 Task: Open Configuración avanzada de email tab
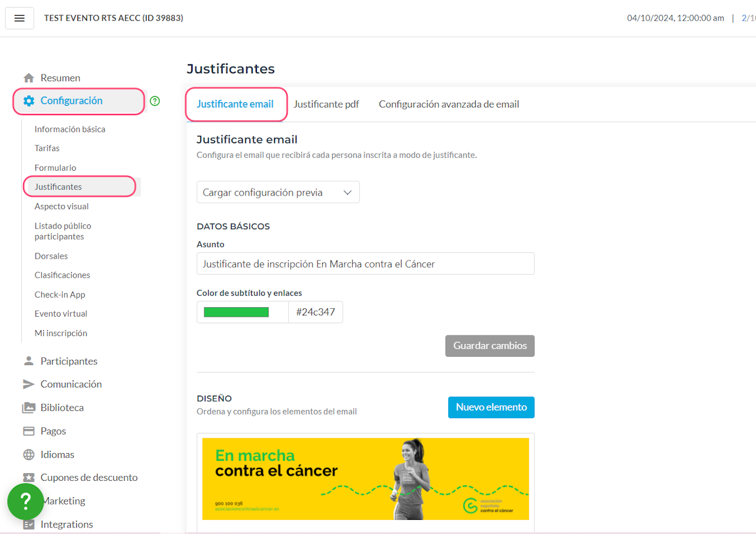(x=449, y=105)
